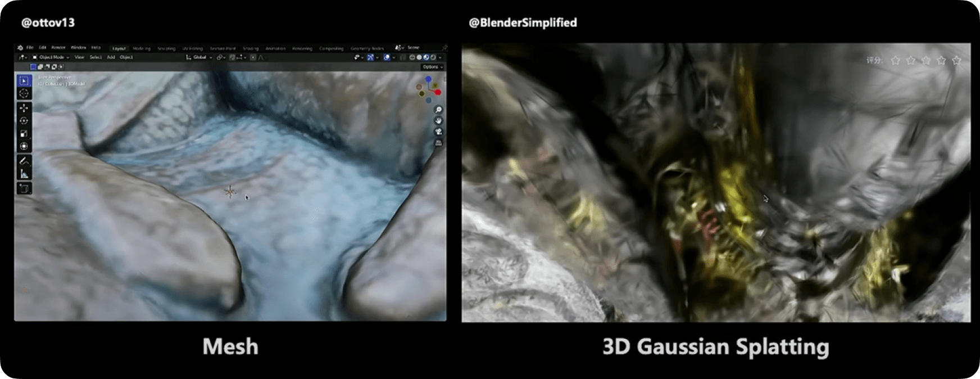Screen dimensions: 980x379
Task: Click the Select menu in viewport header
Action: click(x=96, y=57)
